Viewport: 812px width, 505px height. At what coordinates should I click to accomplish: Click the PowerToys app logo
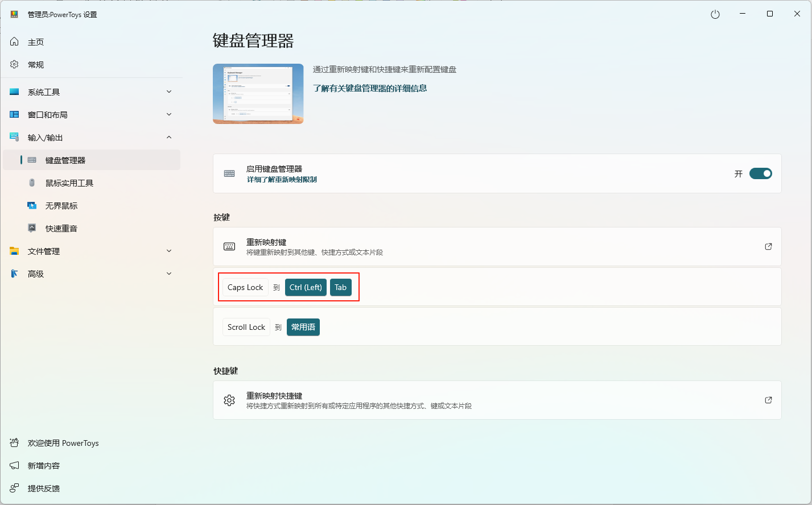pos(14,14)
